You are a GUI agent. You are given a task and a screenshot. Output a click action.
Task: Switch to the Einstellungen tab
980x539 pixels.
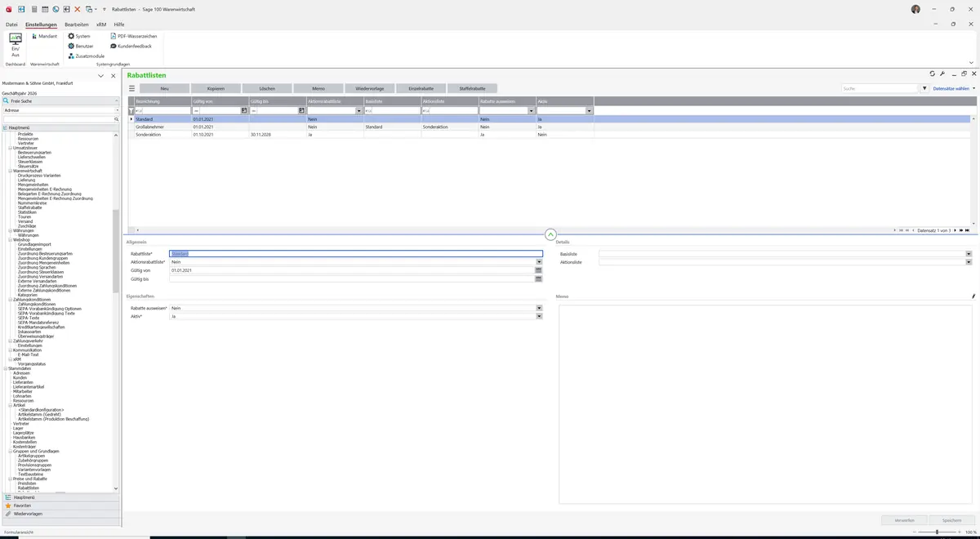pos(41,24)
